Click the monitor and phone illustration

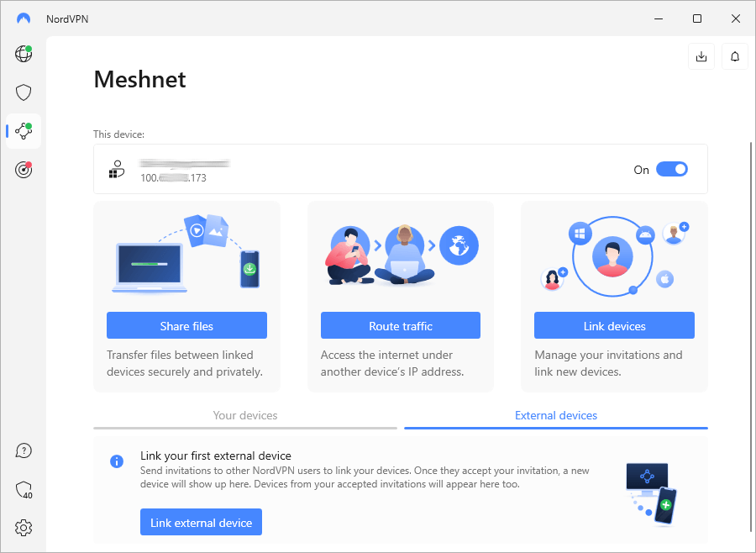(651, 493)
